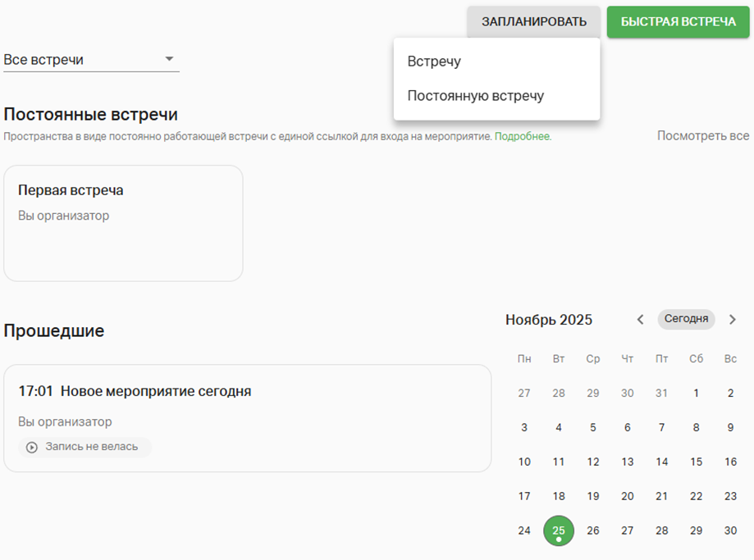Start a quick meeting with "Быстрая встреча"
Screen dimensions: 754x560
click(x=679, y=21)
